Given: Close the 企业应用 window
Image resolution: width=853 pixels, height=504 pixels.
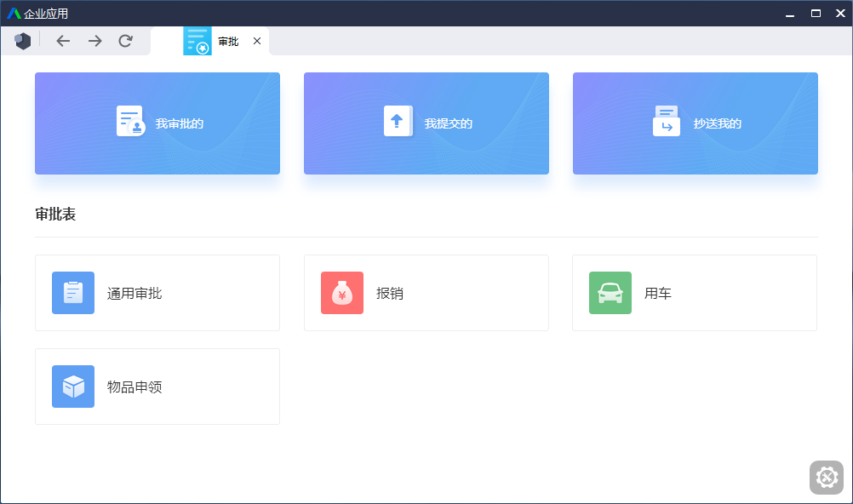Looking at the screenshot, I should coord(840,14).
